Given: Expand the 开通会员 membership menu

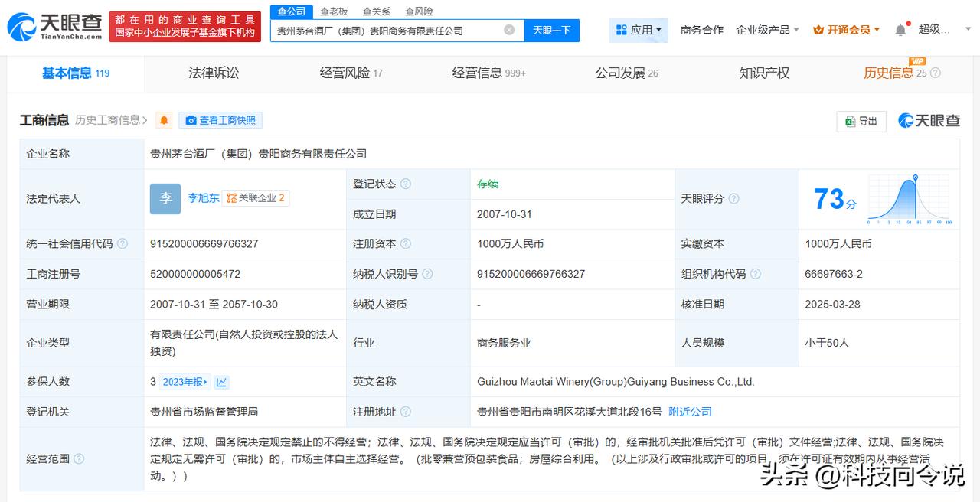Looking at the screenshot, I should coord(847,30).
